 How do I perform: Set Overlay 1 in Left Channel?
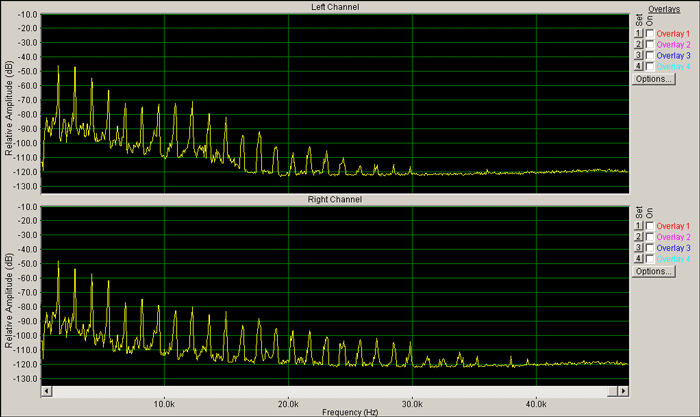pyautogui.click(x=638, y=33)
